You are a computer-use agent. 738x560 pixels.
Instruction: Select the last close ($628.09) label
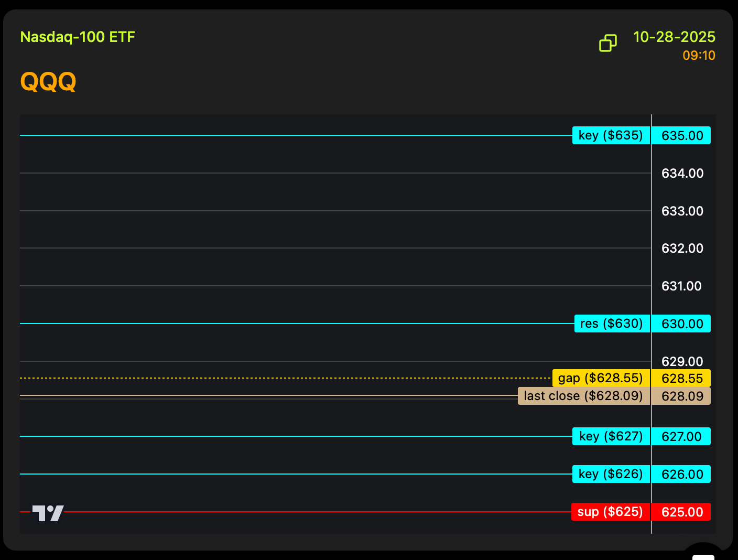pos(583,396)
